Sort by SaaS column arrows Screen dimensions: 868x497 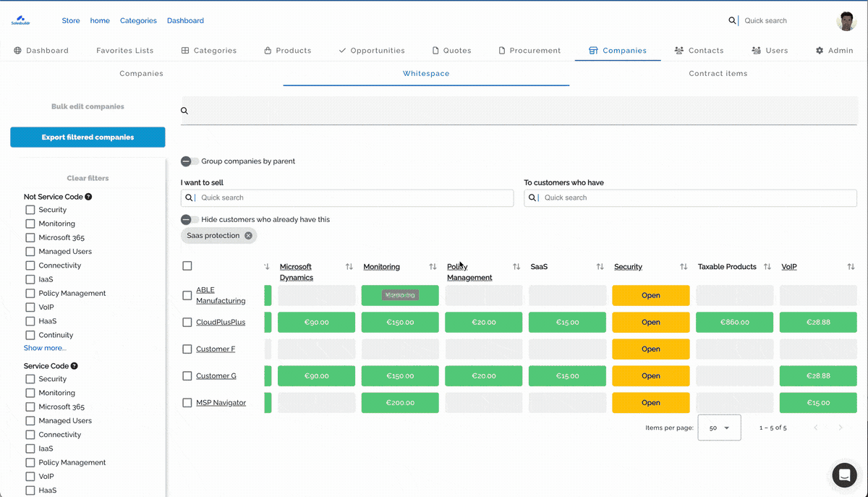600,267
